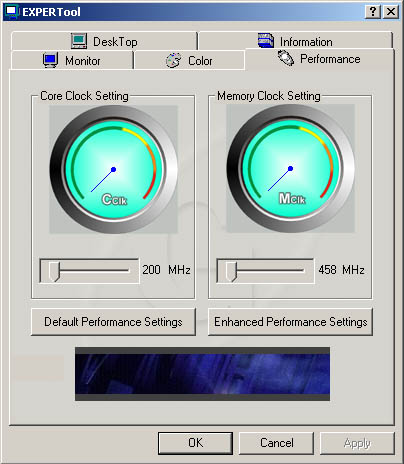404x464 pixels.
Task: Open the DeskTop tab
Action: coord(104,41)
